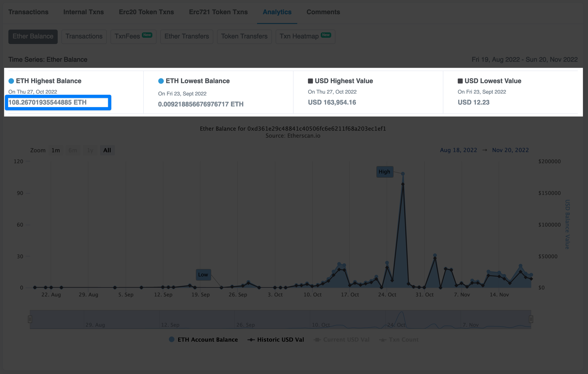Open Ether Transfers analytics view
588x374 pixels.
click(x=187, y=36)
